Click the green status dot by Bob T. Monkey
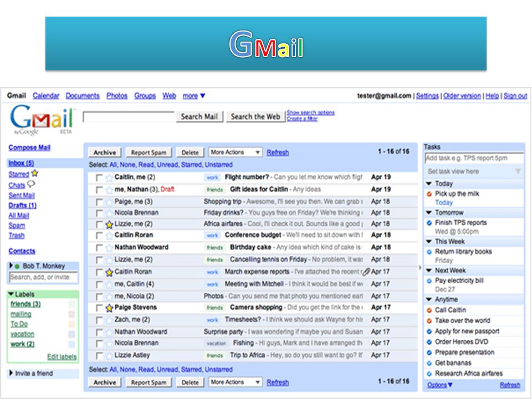 17,267
